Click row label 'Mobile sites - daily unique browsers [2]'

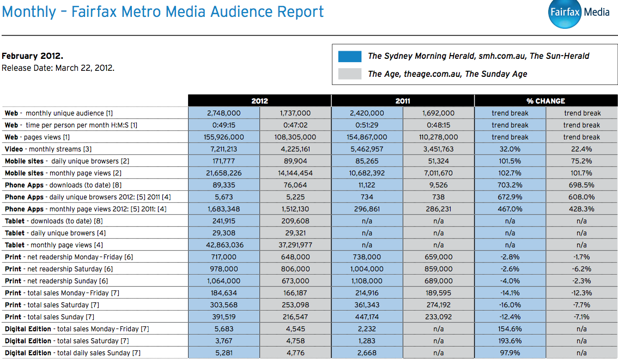pyautogui.click(x=67, y=161)
